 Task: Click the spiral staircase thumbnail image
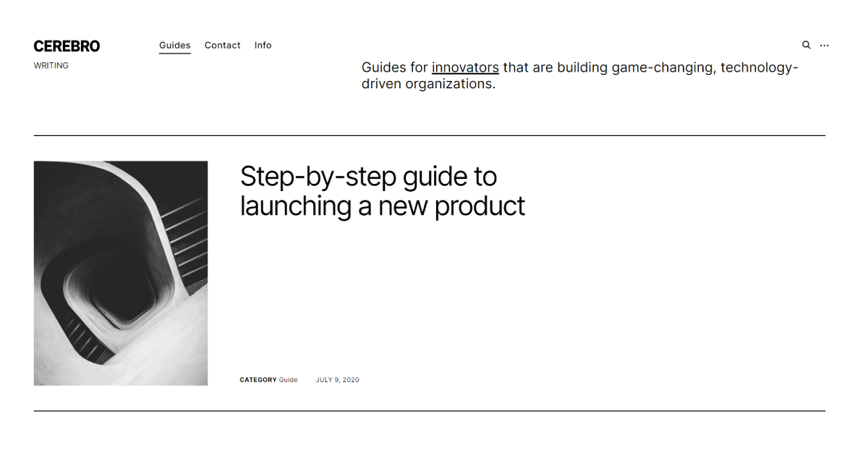tap(121, 273)
